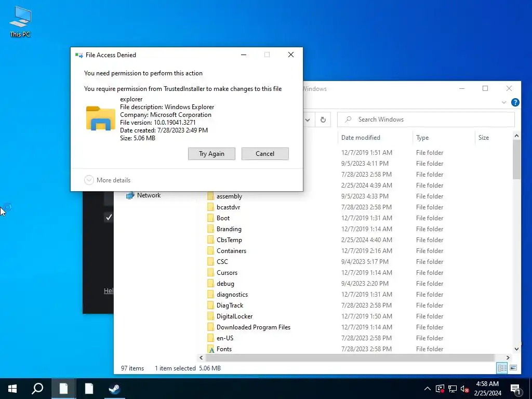Open the taskbar clock and date

point(487,389)
